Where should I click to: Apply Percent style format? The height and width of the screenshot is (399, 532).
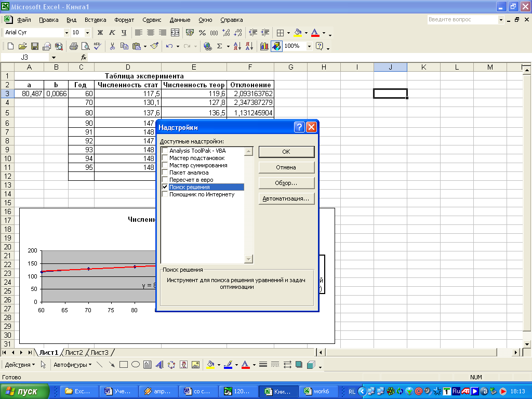[202, 33]
